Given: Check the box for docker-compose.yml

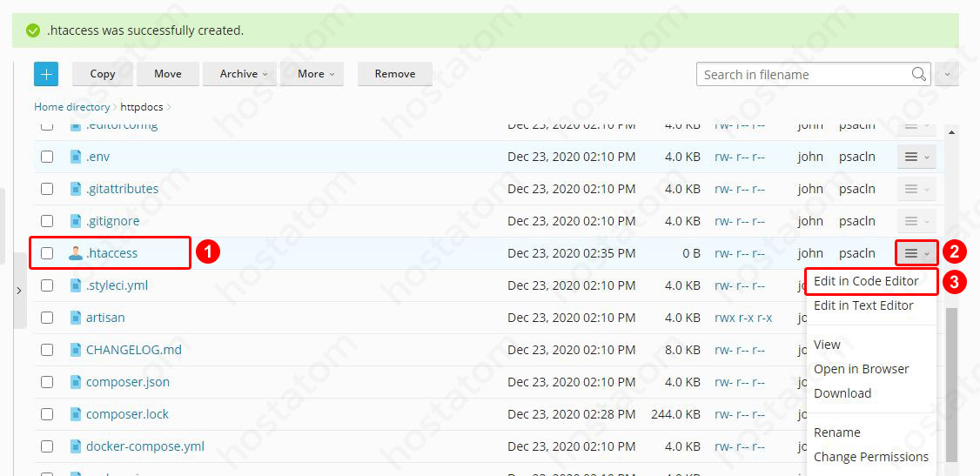Looking at the screenshot, I should pyautogui.click(x=47, y=446).
